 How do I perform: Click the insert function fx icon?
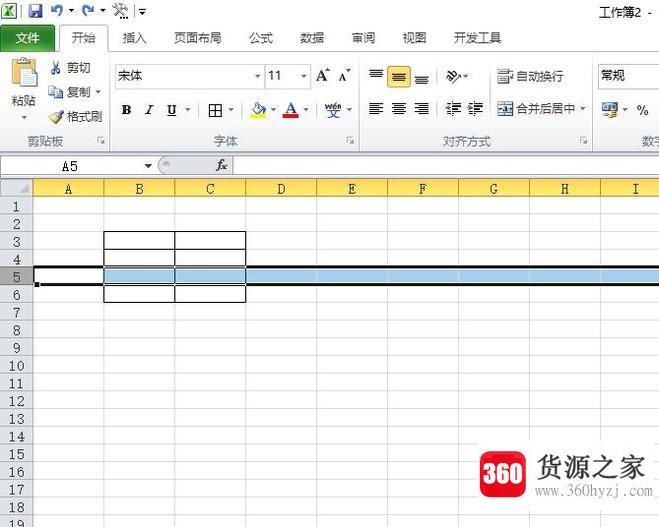221,165
